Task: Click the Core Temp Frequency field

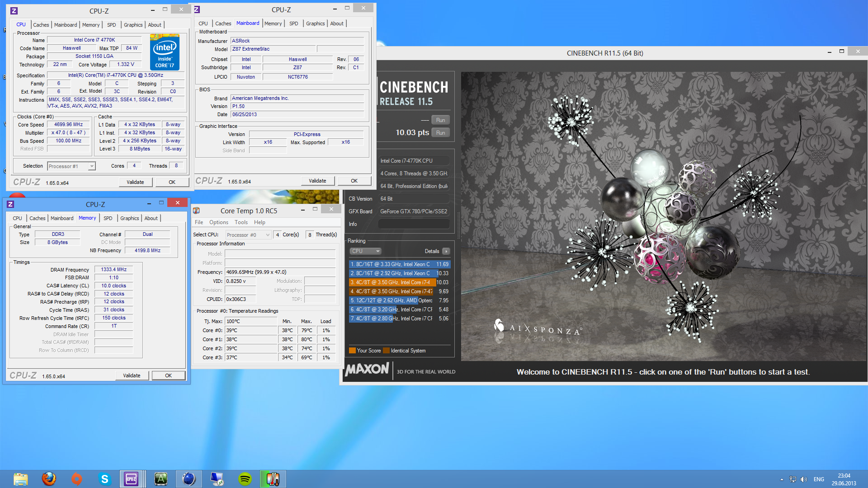Action: tap(280, 272)
